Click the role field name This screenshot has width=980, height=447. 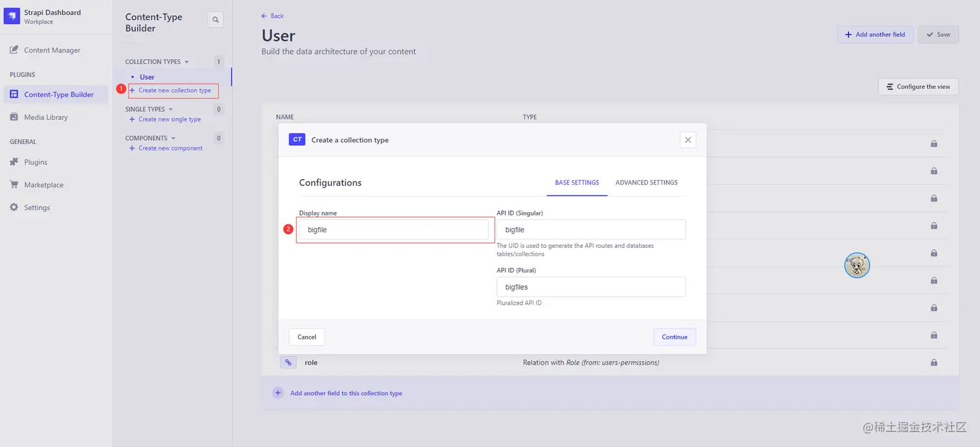[311, 363]
